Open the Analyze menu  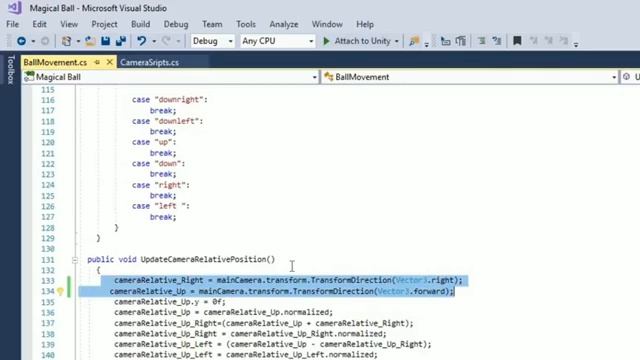coord(284,24)
